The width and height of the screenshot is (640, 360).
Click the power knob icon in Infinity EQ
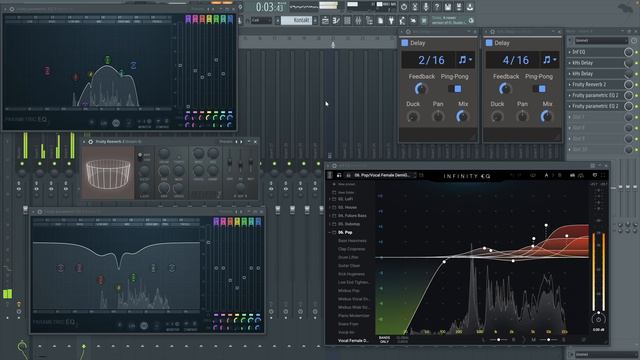coord(598,319)
